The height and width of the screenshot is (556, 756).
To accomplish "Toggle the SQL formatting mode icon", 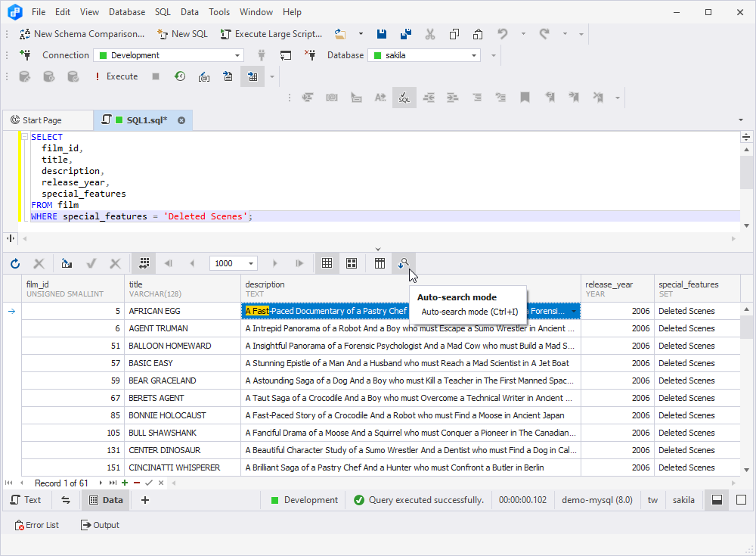I will [x=404, y=98].
